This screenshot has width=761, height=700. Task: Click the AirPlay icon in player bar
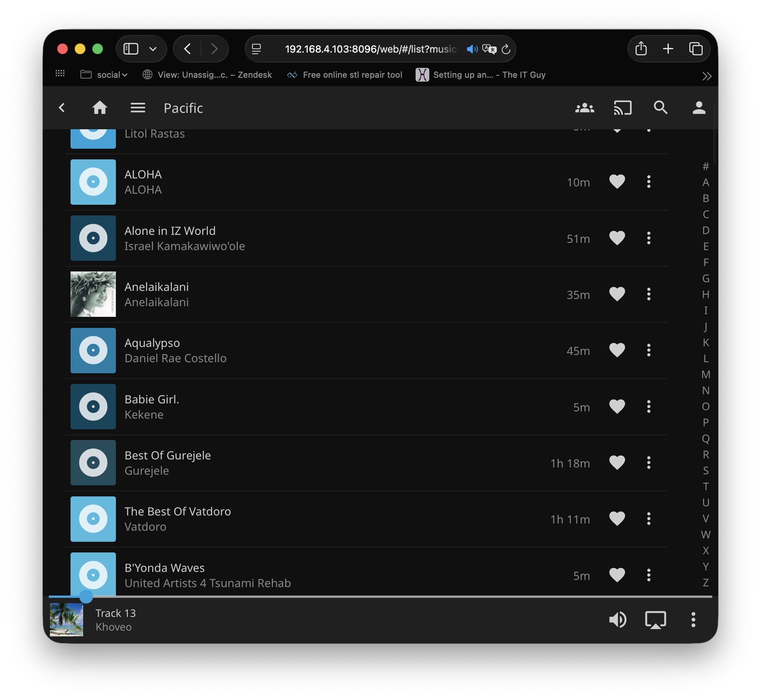coord(655,620)
